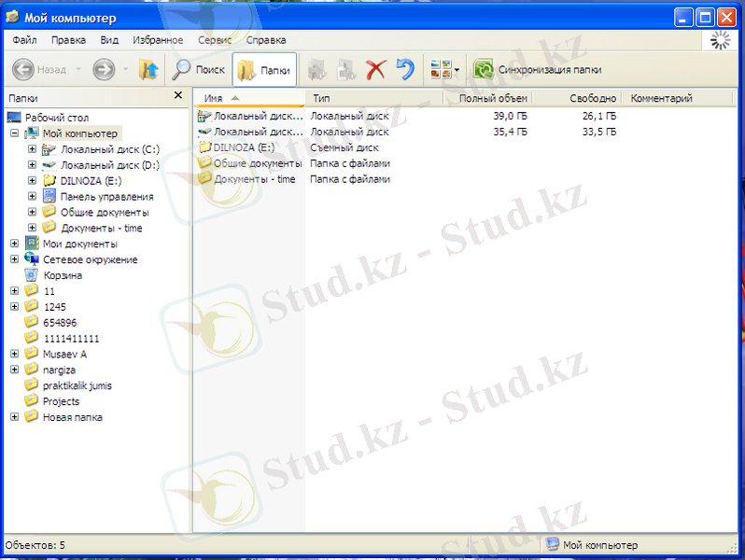Open the Правка menu

[x=68, y=40]
